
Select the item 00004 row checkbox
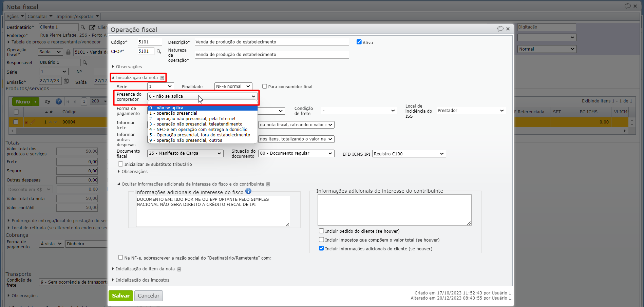point(16,122)
